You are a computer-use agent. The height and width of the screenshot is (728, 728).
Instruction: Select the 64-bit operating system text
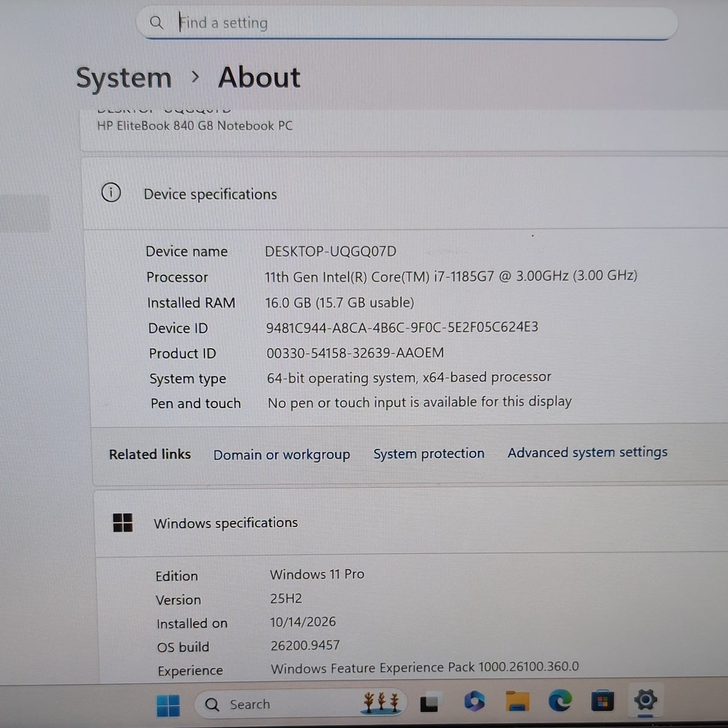tap(409, 377)
